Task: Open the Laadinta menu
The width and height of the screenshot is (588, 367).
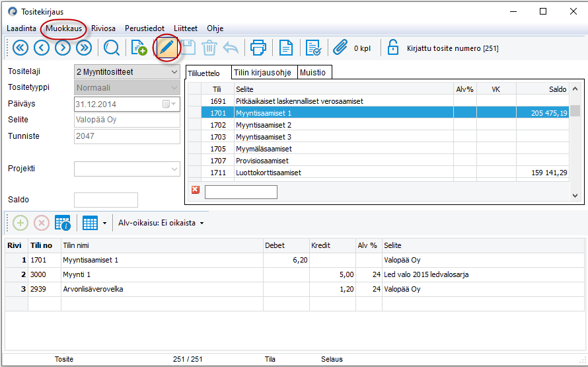Action: pos(21,28)
